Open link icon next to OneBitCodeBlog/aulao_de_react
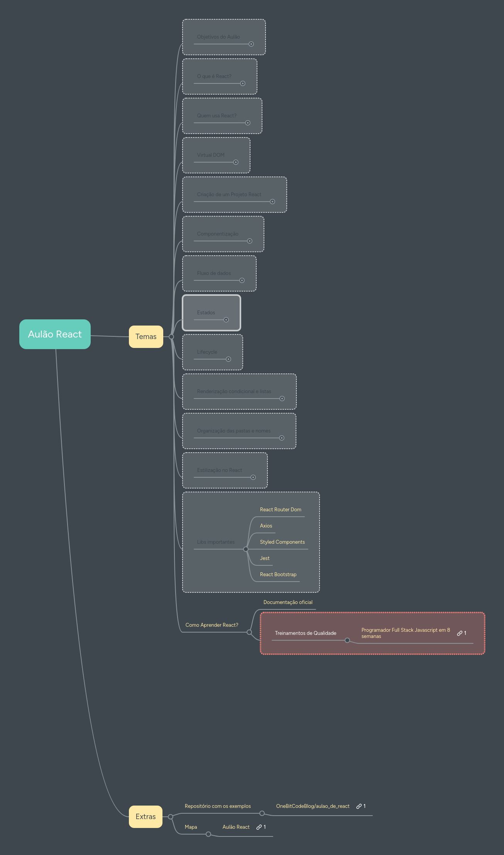The width and height of the screenshot is (504, 855). click(x=359, y=806)
